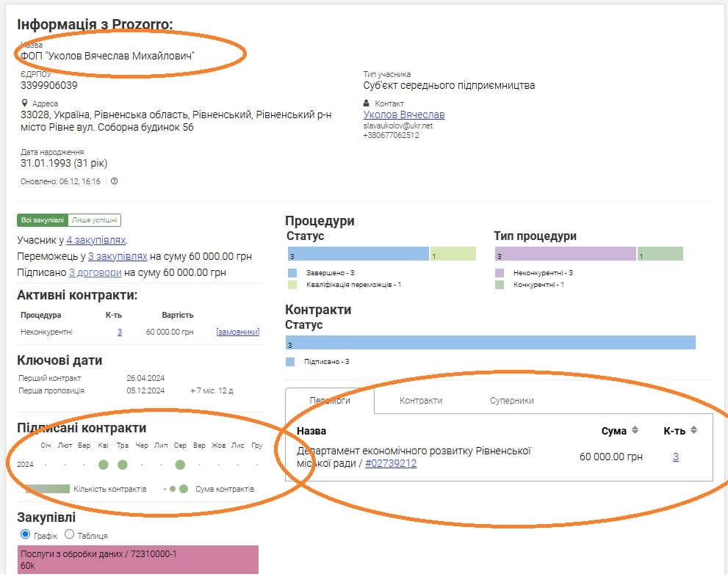
Task: Click the August contract dot in timeline
Action: 180,465
